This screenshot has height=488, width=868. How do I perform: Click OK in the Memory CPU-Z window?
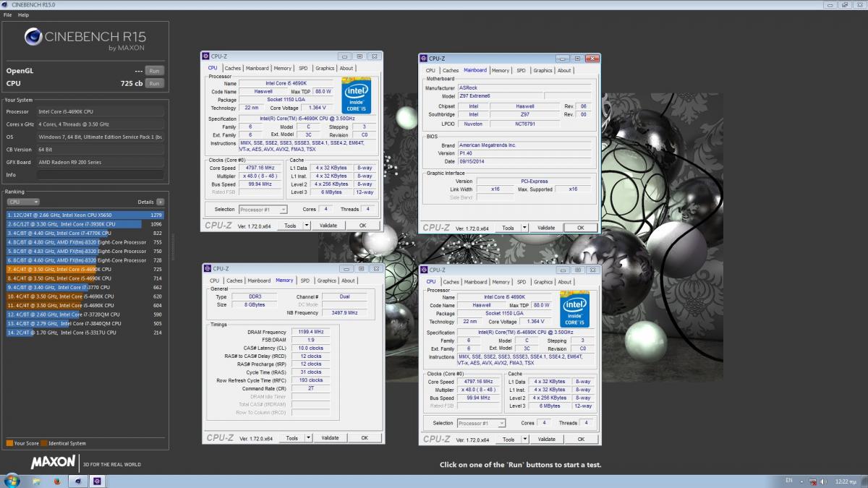pyautogui.click(x=365, y=438)
